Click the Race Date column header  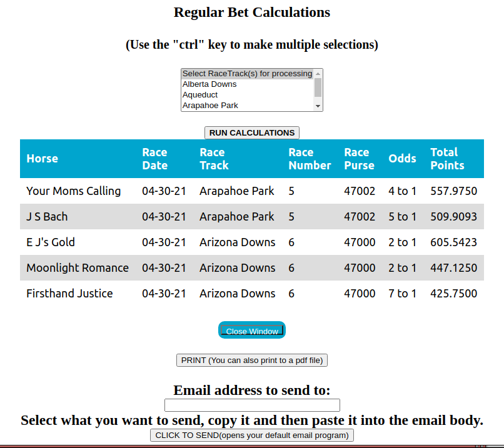154,159
